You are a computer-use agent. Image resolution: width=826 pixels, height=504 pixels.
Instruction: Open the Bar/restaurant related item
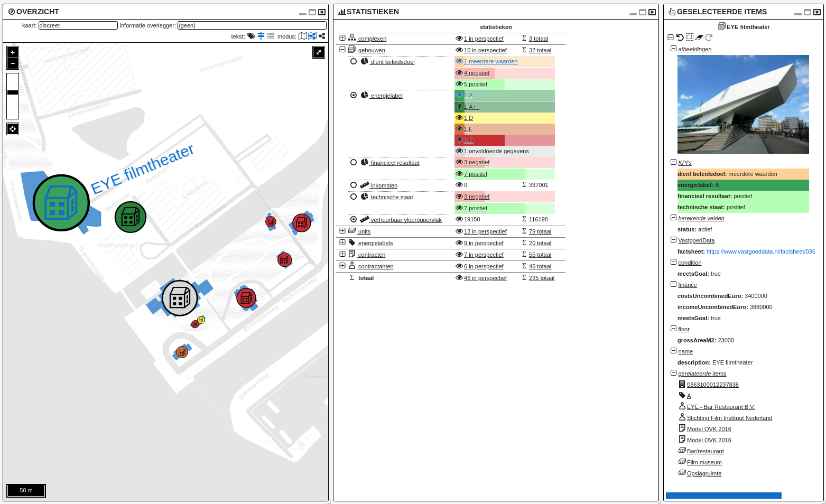coord(706,451)
